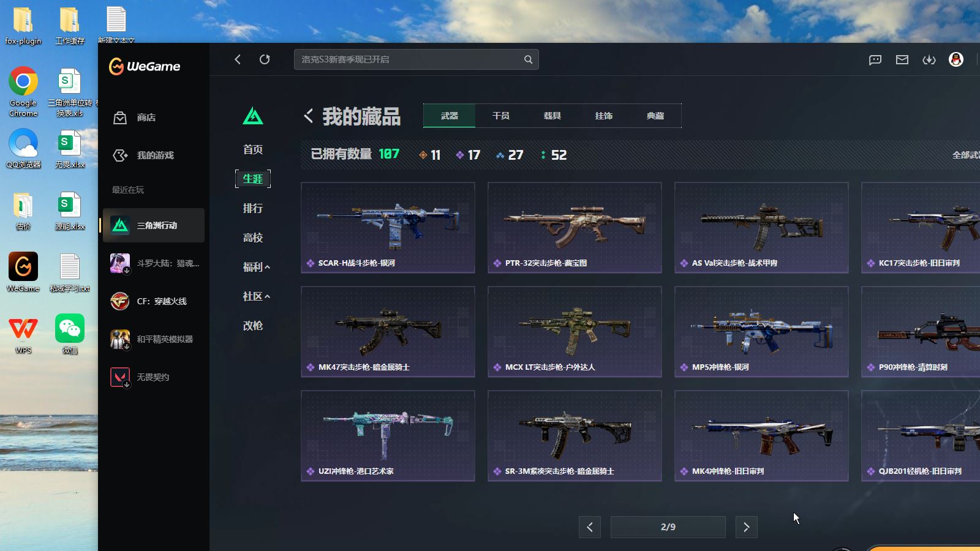Open the 改枪 section
Viewport: 980px width, 551px height.
coord(253,326)
